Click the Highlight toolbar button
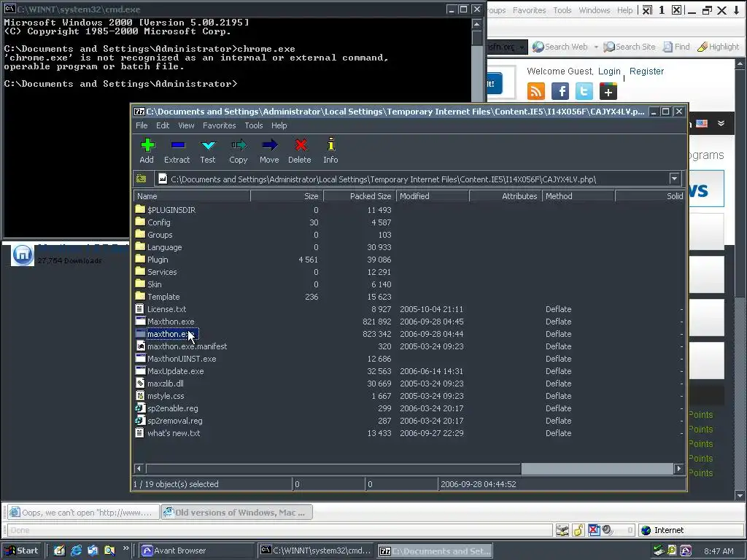Viewport: 747px width, 560px height. tap(718, 47)
